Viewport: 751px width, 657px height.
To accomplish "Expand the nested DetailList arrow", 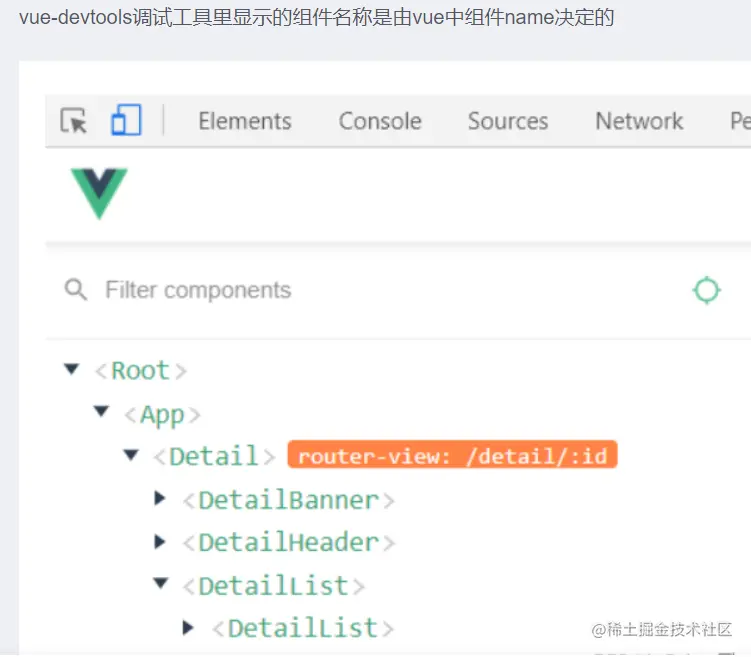I will point(188,627).
